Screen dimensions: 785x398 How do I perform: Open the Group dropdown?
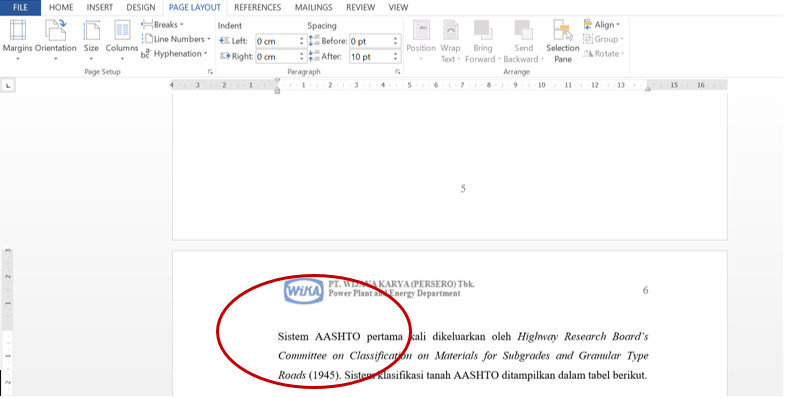(x=604, y=39)
